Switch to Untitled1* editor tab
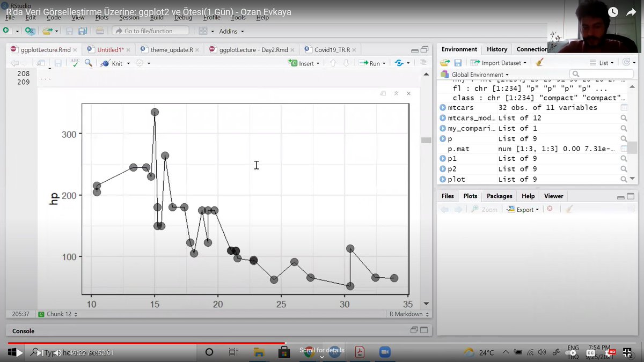 pos(109,49)
